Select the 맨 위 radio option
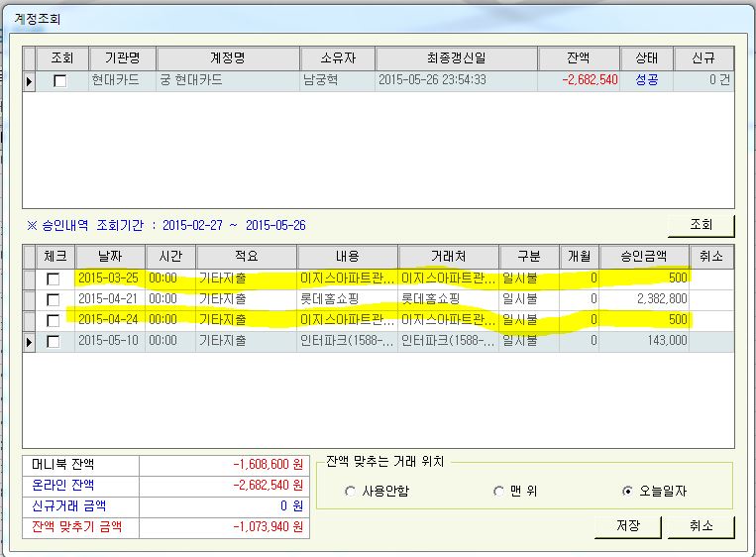This screenshot has height=557, width=756. (x=498, y=491)
